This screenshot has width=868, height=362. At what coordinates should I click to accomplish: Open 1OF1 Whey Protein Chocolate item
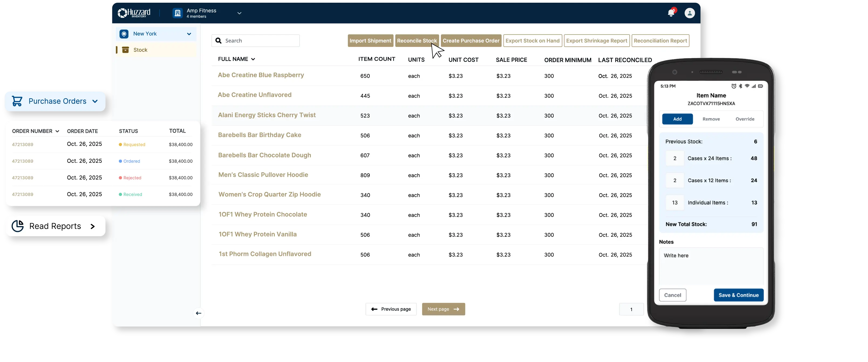tap(263, 214)
